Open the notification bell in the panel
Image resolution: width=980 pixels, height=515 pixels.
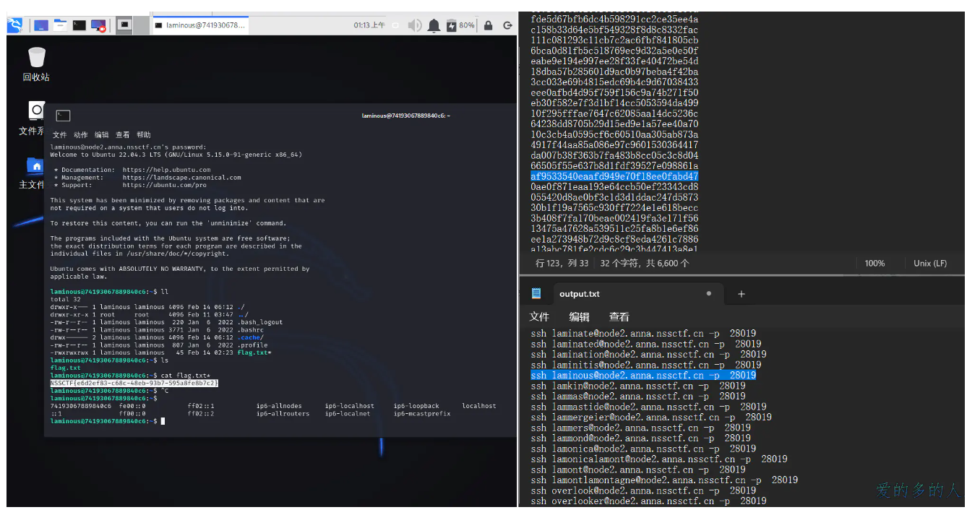pyautogui.click(x=434, y=25)
